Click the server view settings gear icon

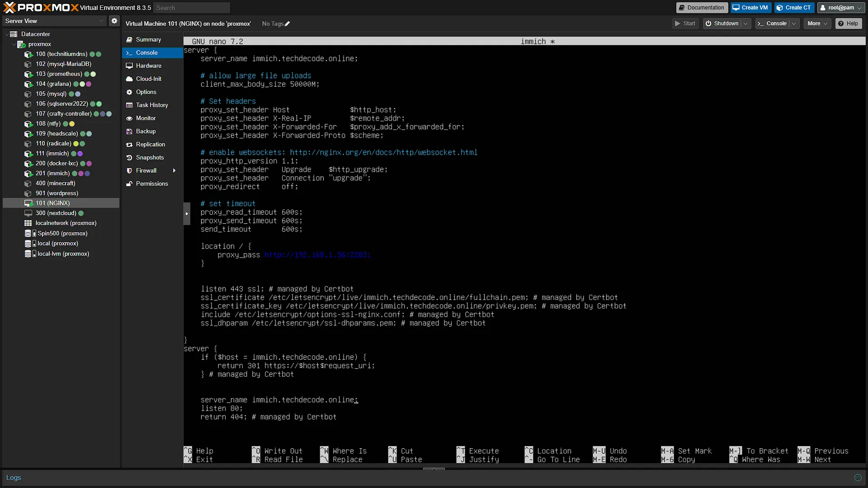[x=114, y=21]
